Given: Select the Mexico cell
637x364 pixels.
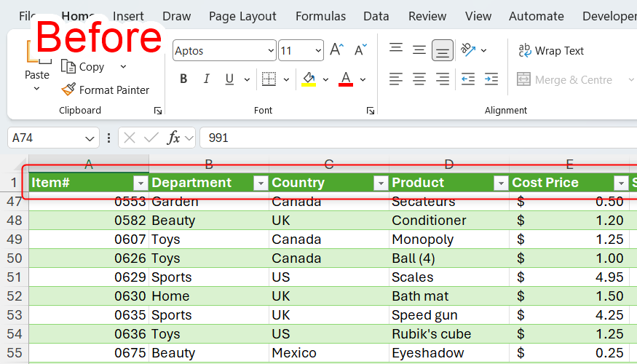Looking at the screenshot, I should click(329, 353).
